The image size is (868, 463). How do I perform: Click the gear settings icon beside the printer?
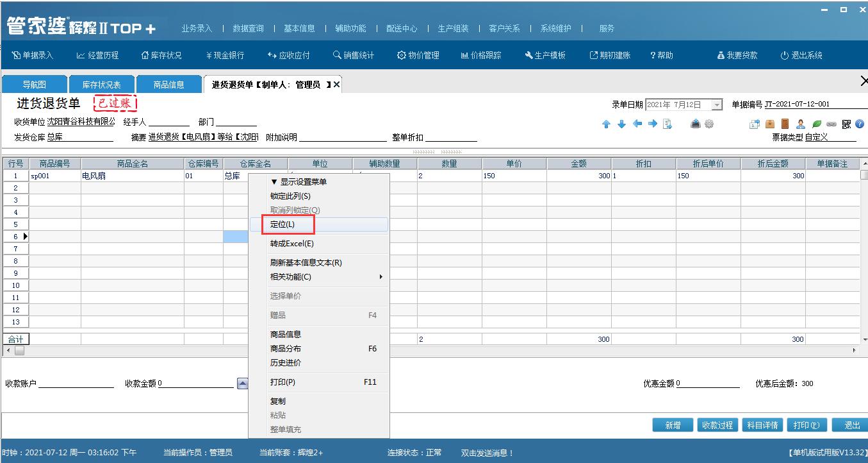(x=709, y=123)
